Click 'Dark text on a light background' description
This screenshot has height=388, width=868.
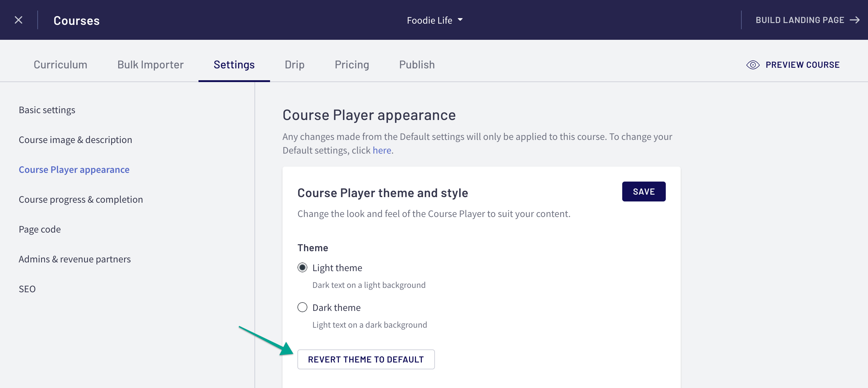pyautogui.click(x=369, y=285)
